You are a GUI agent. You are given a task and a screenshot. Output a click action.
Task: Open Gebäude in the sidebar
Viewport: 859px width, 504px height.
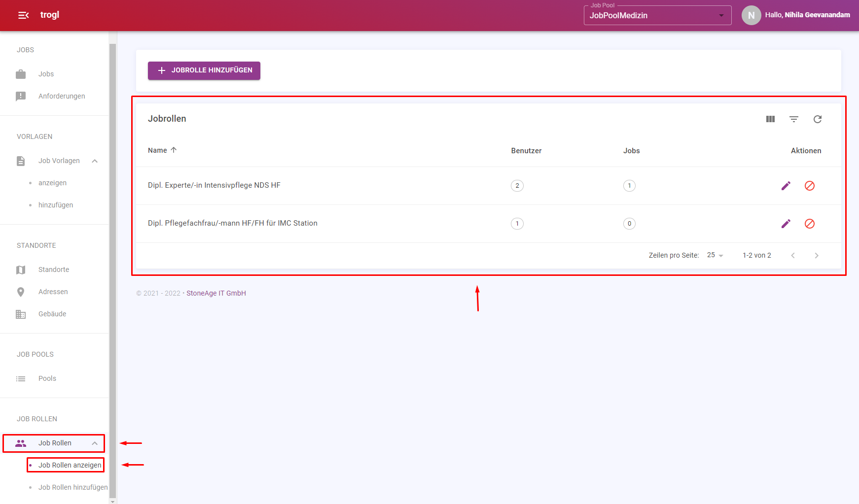(52, 314)
